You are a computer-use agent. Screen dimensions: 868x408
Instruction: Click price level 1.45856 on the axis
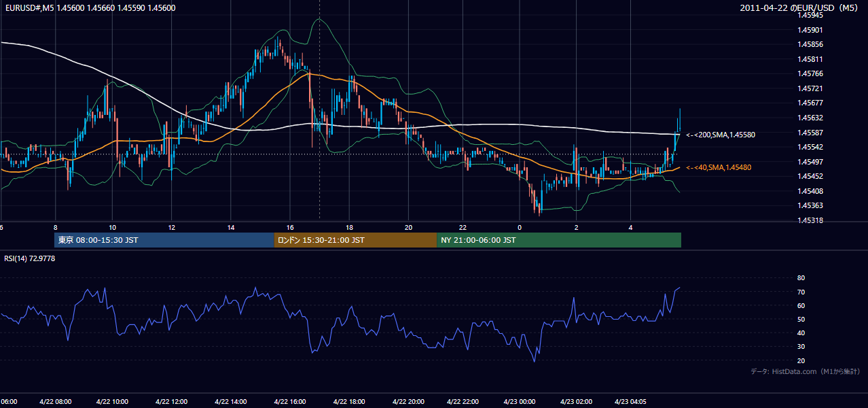point(810,44)
